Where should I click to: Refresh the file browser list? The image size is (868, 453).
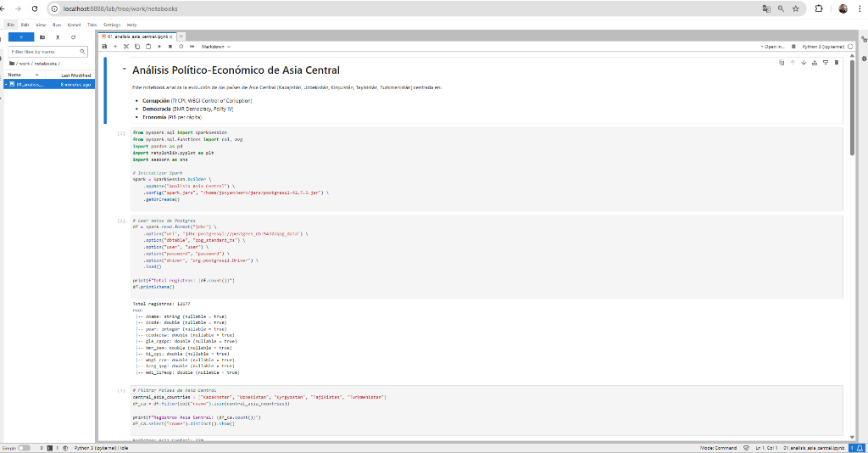coord(73,37)
